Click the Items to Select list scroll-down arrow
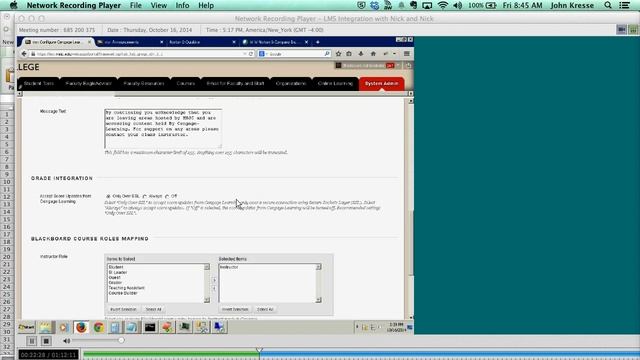The height and width of the screenshot is (360, 640). coord(207,300)
